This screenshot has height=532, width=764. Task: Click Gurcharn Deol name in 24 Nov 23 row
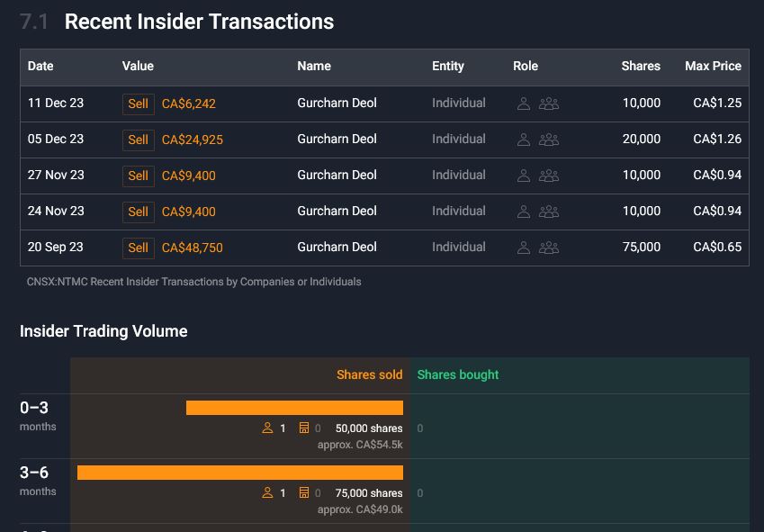pyautogui.click(x=337, y=211)
